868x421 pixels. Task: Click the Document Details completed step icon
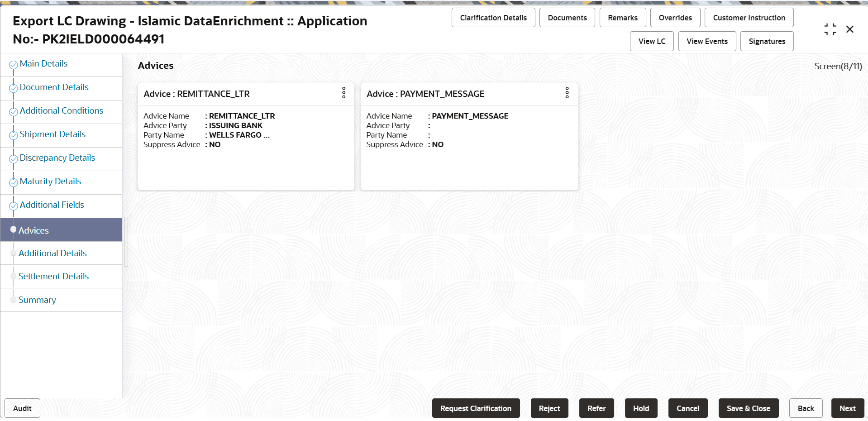[x=14, y=88]
